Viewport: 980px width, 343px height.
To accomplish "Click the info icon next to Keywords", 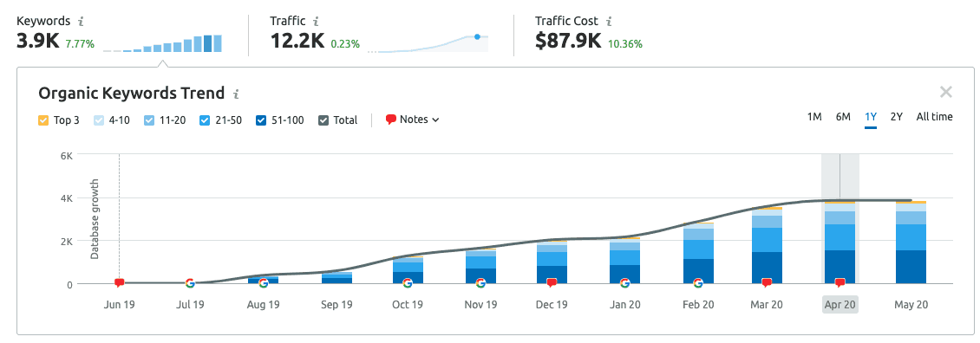I will pyautogui.click(x=81, y=22).
